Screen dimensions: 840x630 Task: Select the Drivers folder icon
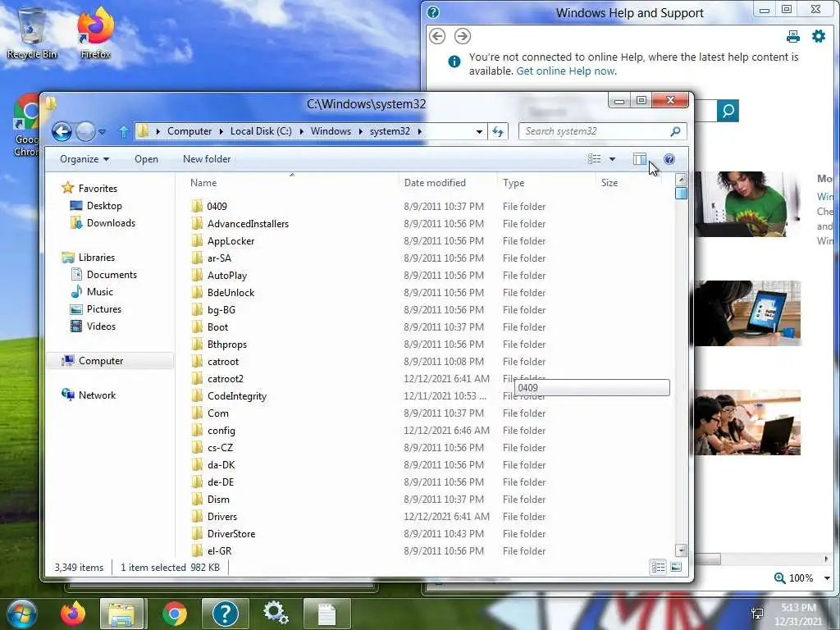[197, 517]
